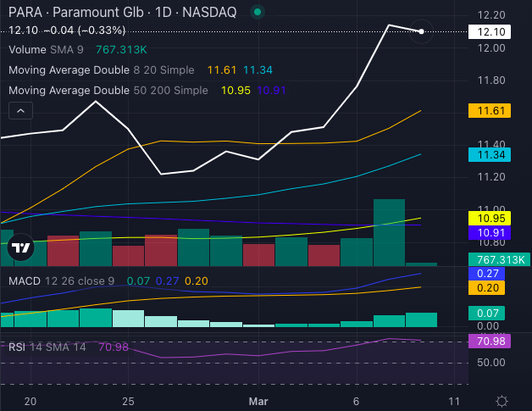Click the TradingView logo

tap(20, 248)
